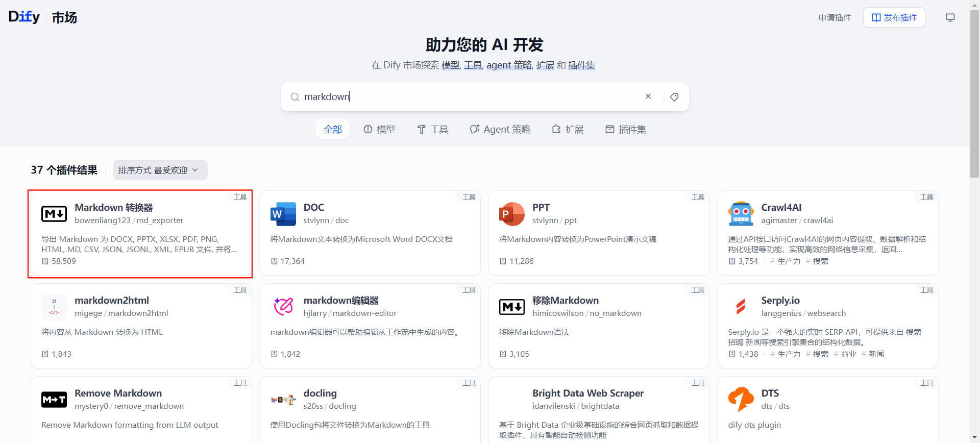Select the 插件集 filter tab
Viewport: 980px width, 443px height.
[626, 129]
